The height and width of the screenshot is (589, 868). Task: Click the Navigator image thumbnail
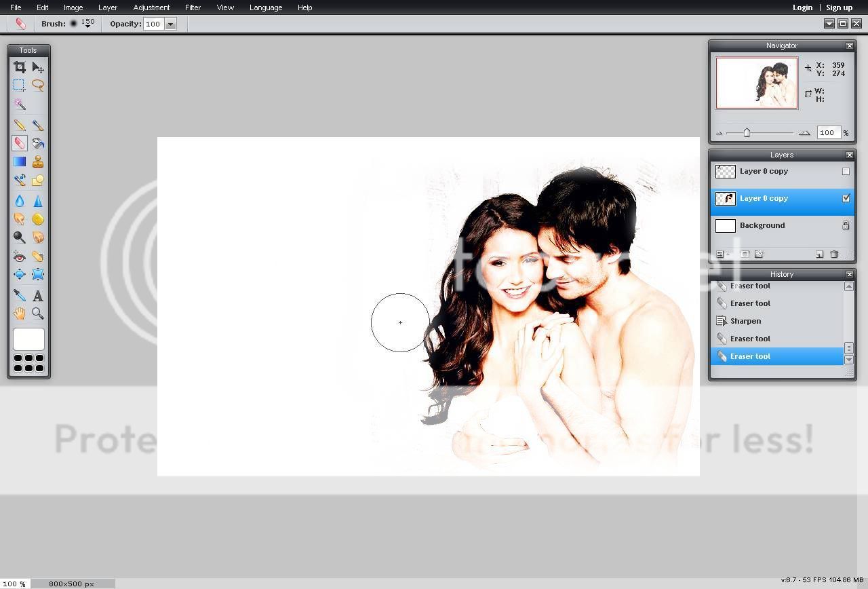point(757,83)
